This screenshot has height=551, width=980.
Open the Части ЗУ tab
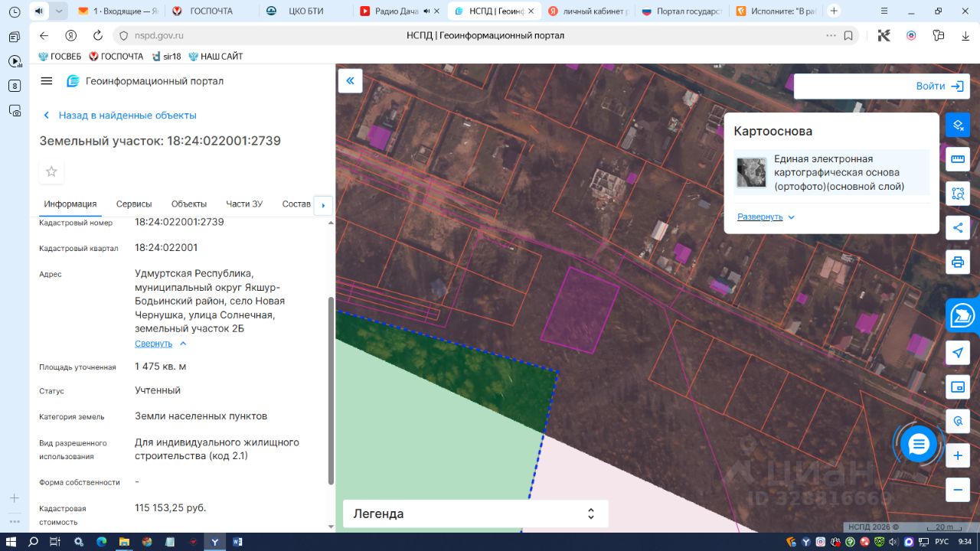(x=244, y=204)
